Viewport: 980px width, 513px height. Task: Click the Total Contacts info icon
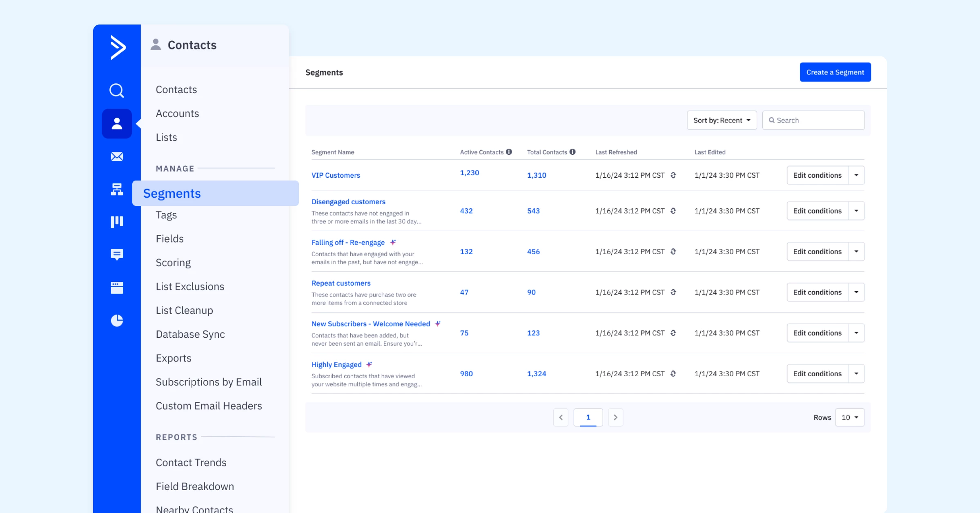572,152
